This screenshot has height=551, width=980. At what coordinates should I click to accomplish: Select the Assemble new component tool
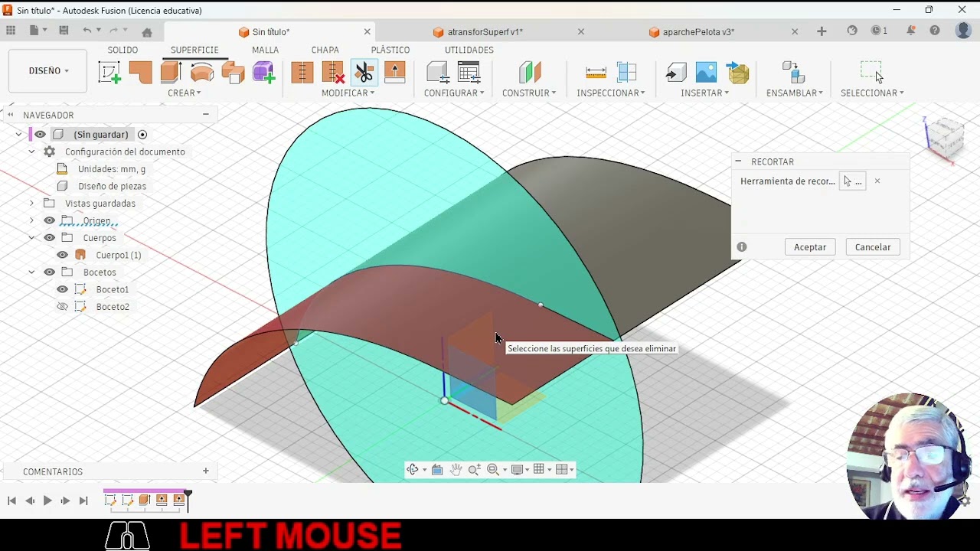(793, 73)
